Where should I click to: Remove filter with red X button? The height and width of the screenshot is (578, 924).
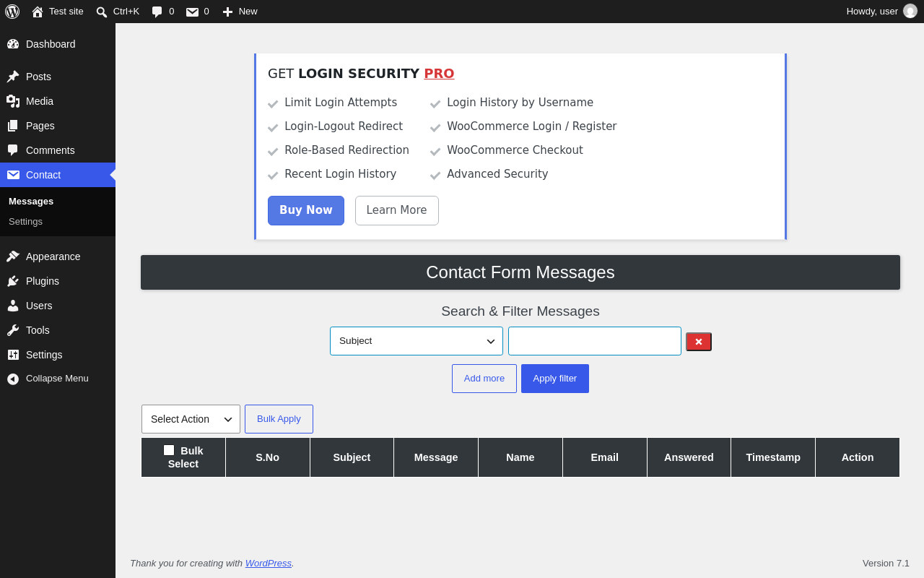[x=699, y=342]
